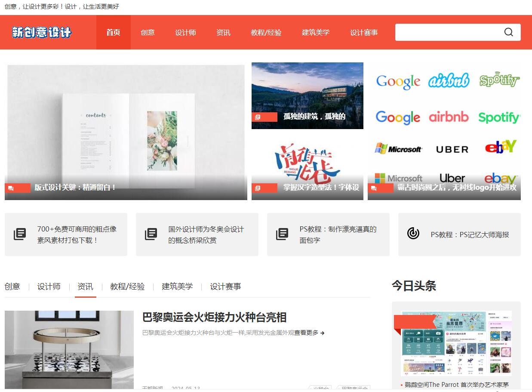Image resolution: width=532 pixels, height=392 pixels.
Task: Open the 巴黎奥运会火炬接力火种台亮相 headline
Action: [x=215, y=318]
